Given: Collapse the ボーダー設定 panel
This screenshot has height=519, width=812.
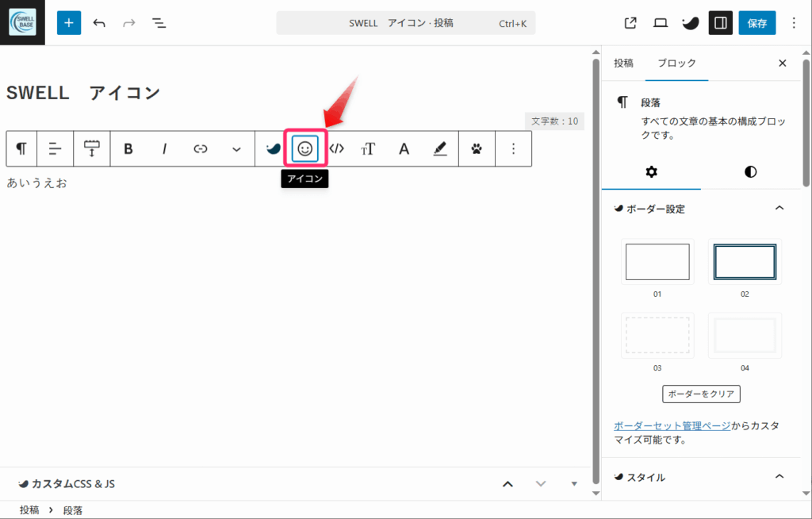Looking at the screenshot, I should point(701,209).
